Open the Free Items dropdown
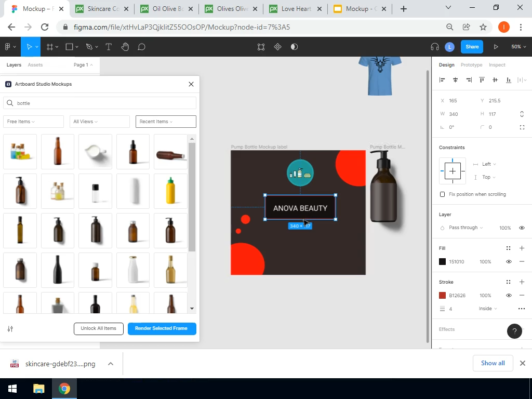 tap(33, 122)
